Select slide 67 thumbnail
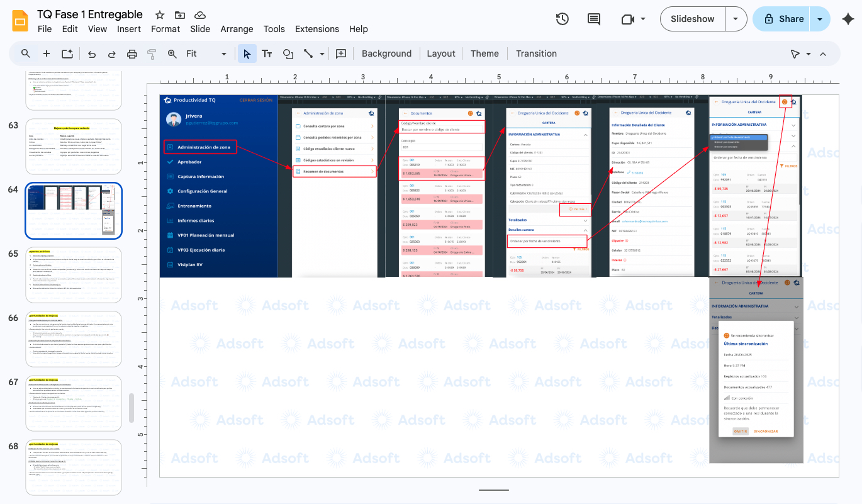This screenshot has height=504, width=862. pos(74,403)
